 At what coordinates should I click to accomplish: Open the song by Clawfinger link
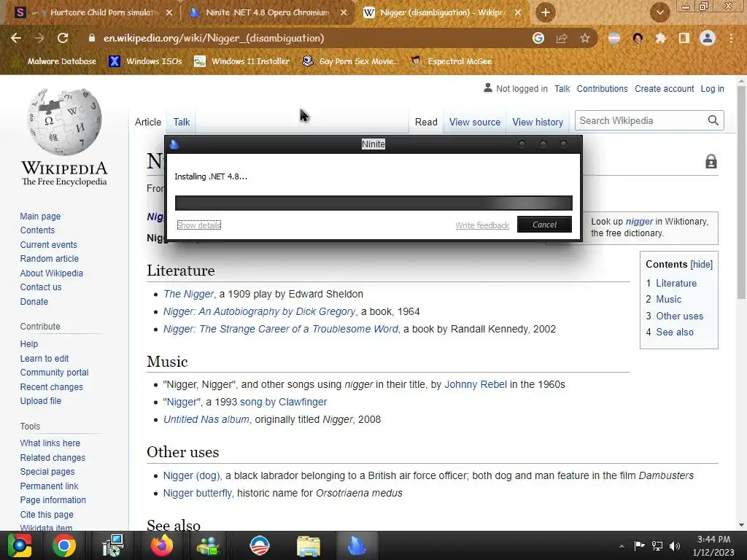[x=283, y=402]
